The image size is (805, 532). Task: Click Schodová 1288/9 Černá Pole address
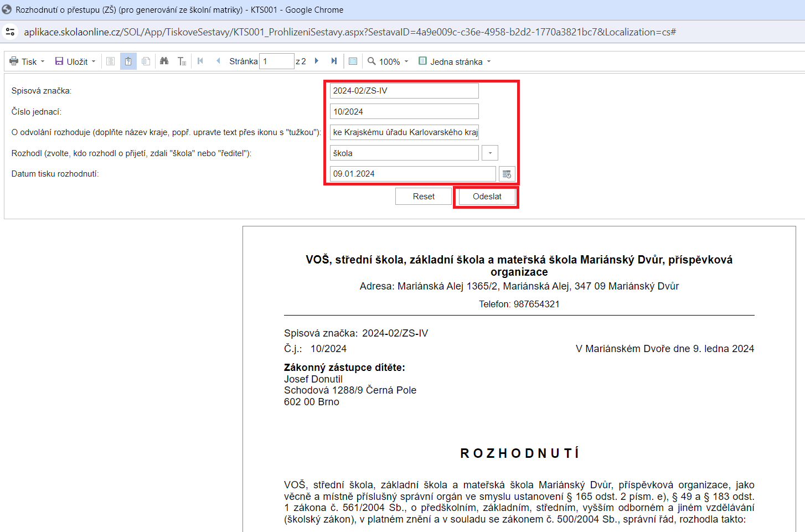tap(350, 390)
